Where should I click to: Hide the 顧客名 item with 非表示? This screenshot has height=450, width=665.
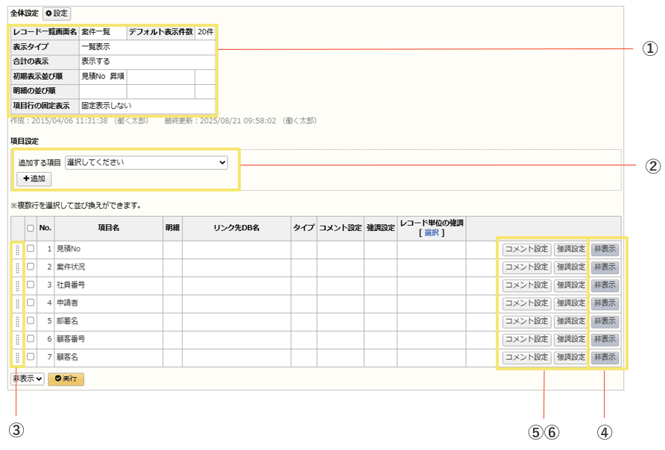tap(605, 357)
